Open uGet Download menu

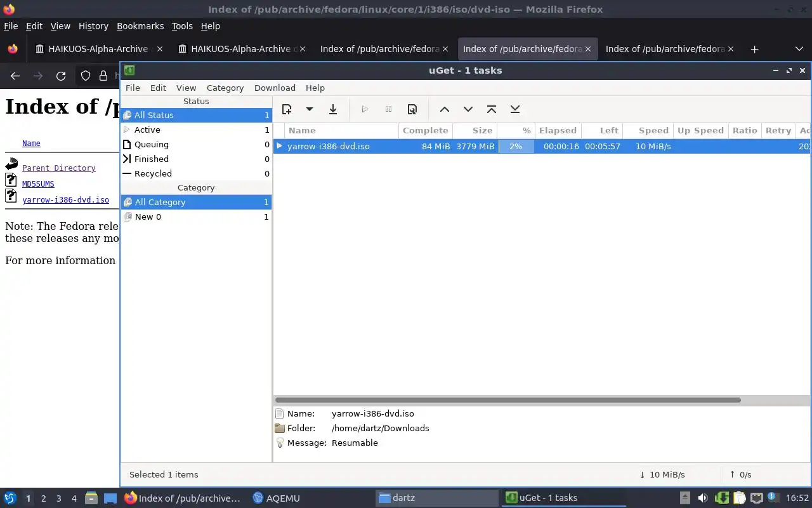[275, 88]
